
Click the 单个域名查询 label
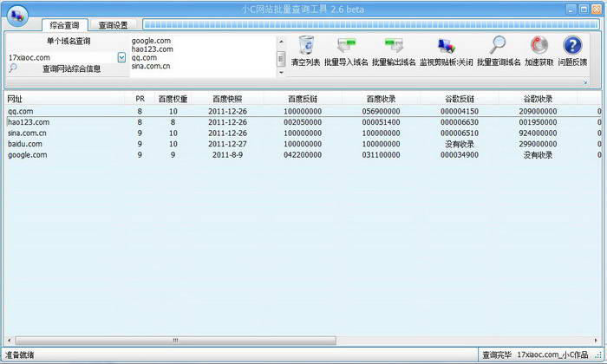69,41
